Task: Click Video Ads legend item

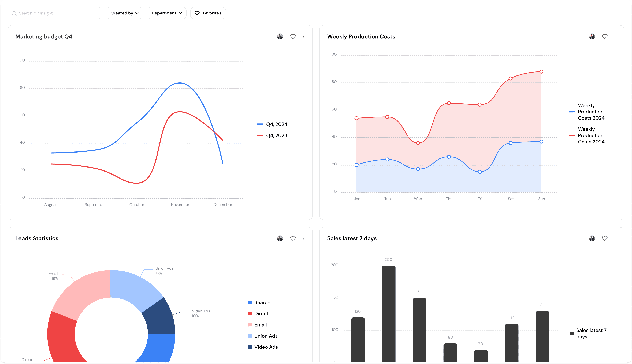Action: pyautogui.click(x=263, y=347)
